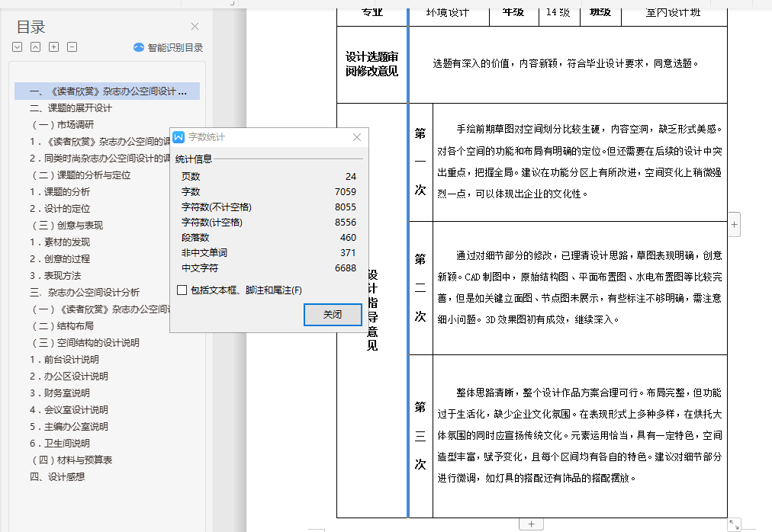Jump to outline item 1．前台设计说明

[x=64, y=359]
